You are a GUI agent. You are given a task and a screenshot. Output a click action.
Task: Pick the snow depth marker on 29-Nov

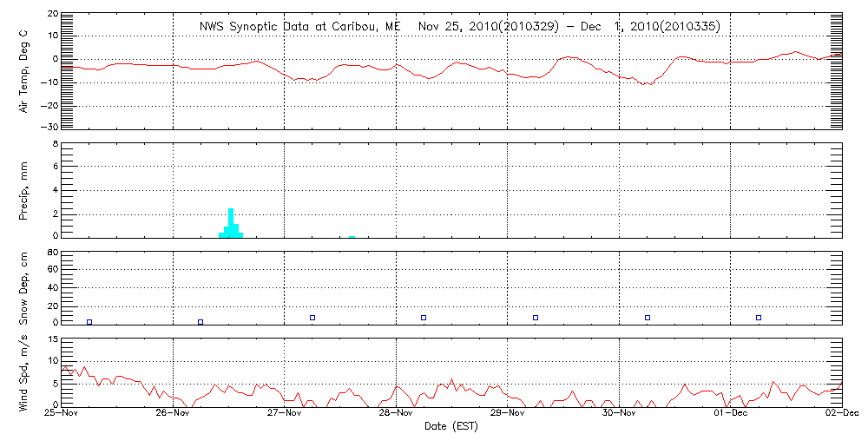tap(536, 318)
